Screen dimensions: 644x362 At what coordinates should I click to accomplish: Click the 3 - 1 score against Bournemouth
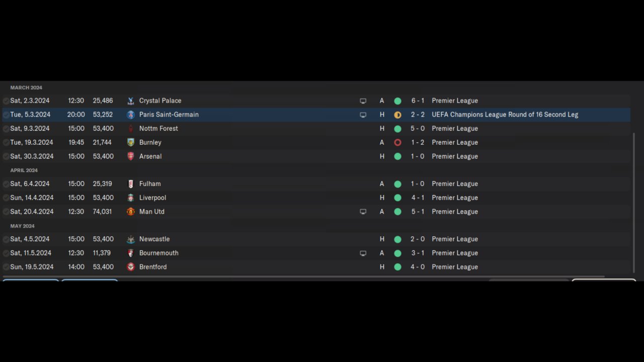418,253
